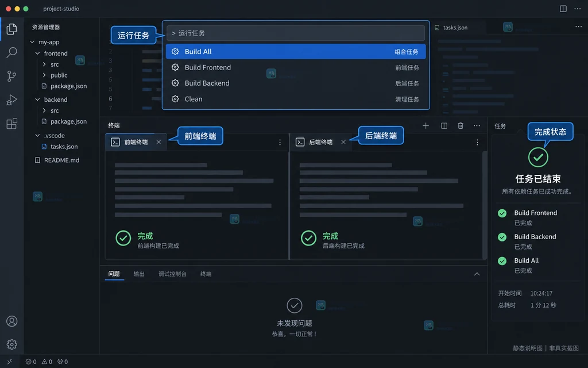Open the Search magnifier in activity bar
The image size is (588, 368).
[11, 52]
